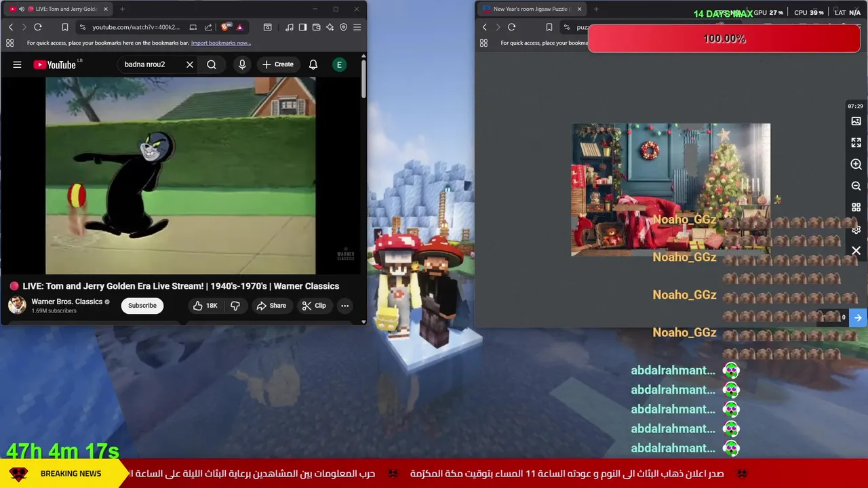Image resolution: width=868 pixels, height=488 pixels.
Task: Open the Warner Bros. Classics channel avatar
Action: tap(17, 305)
